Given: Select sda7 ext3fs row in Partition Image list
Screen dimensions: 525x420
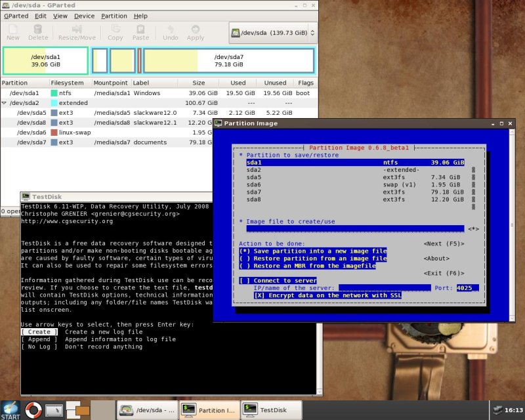Looking at the screenshot, I should coord(355,192).
